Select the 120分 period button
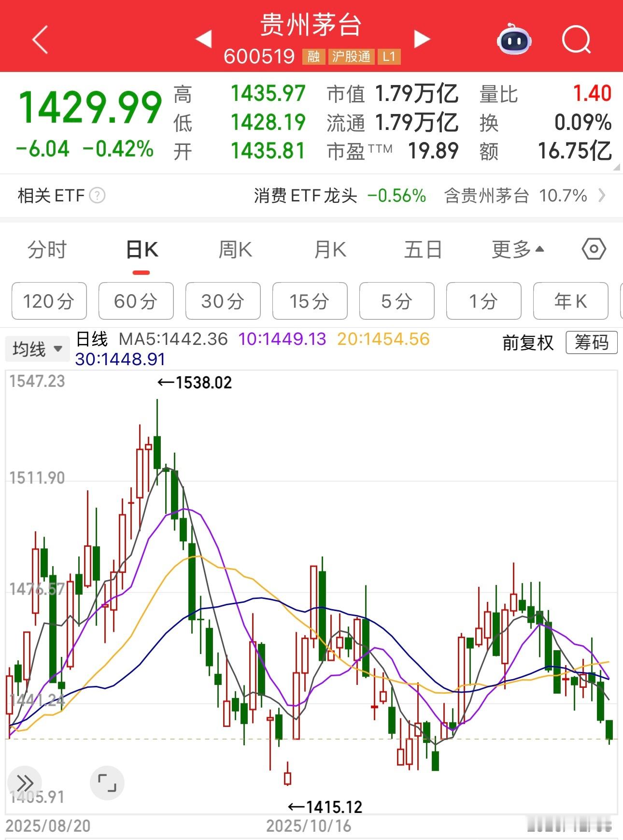The width and height of the screenshot is (623, 840). click(x=49, y=301)
